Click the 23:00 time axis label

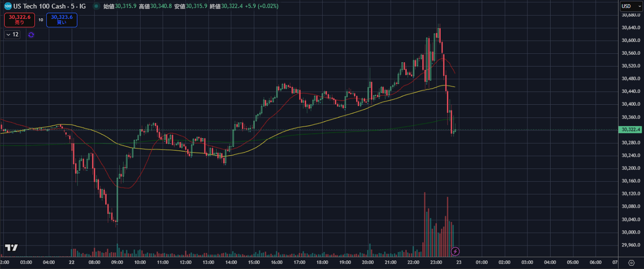click(436, 263)
